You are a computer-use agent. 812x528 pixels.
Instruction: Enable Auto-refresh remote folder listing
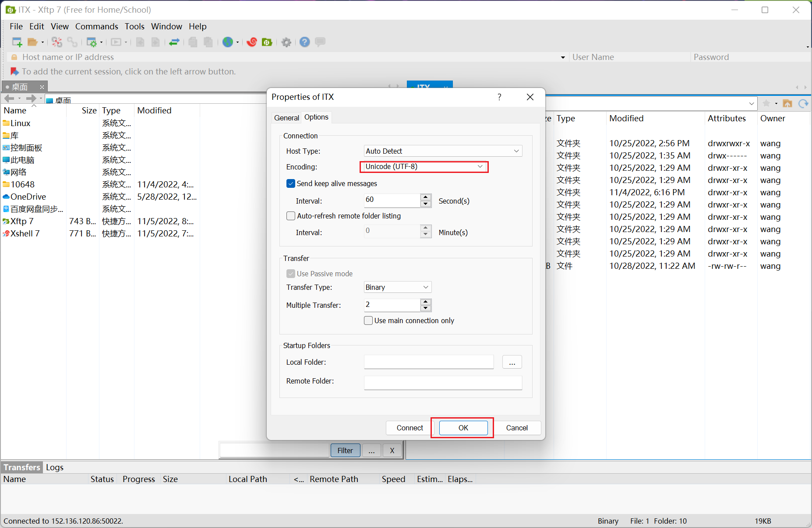tap(291, 216)
